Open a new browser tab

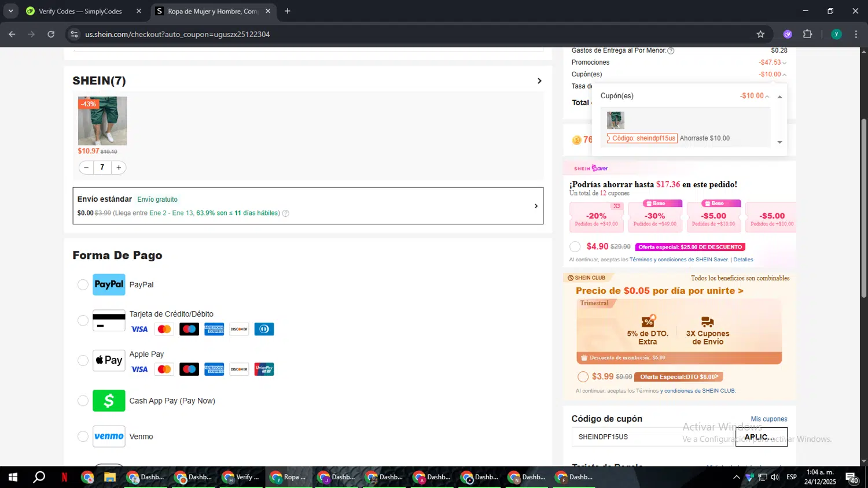pyautogui.click(x=288, y=11)
